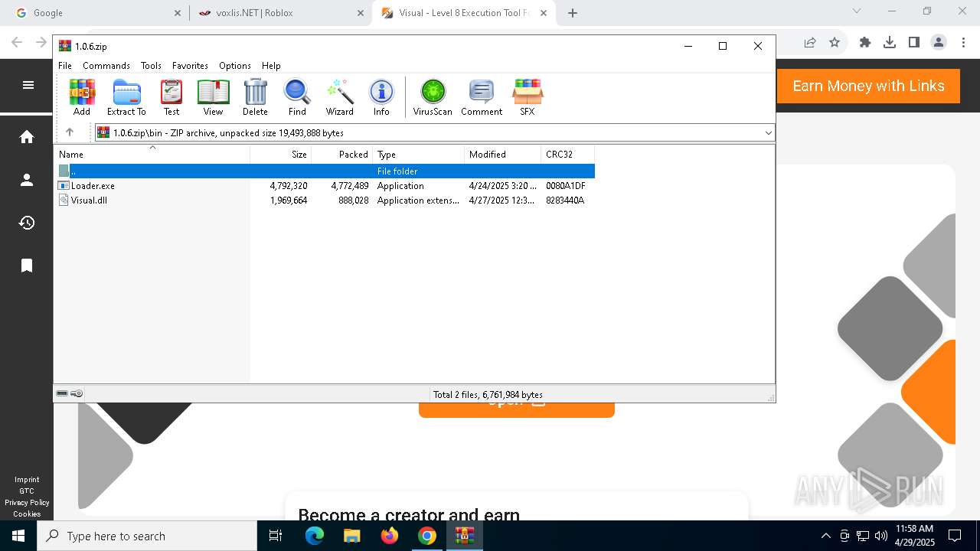
Task: Click the website bookmark icon
Action: click(x=27, y=266)
